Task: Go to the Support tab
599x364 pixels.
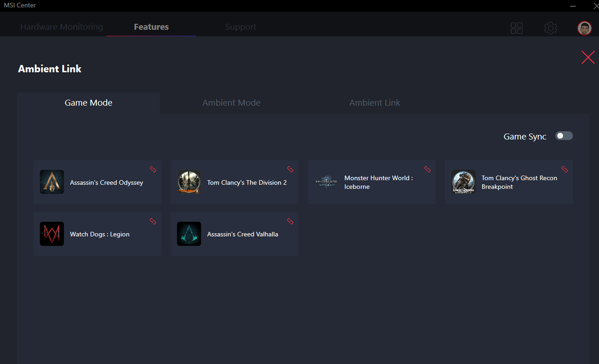Action: [241, 27]
